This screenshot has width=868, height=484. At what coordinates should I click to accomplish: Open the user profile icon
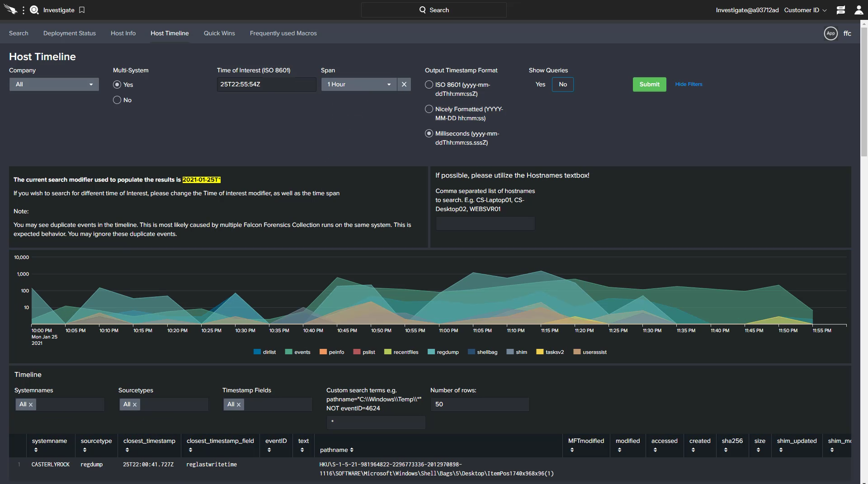point(859,10)
